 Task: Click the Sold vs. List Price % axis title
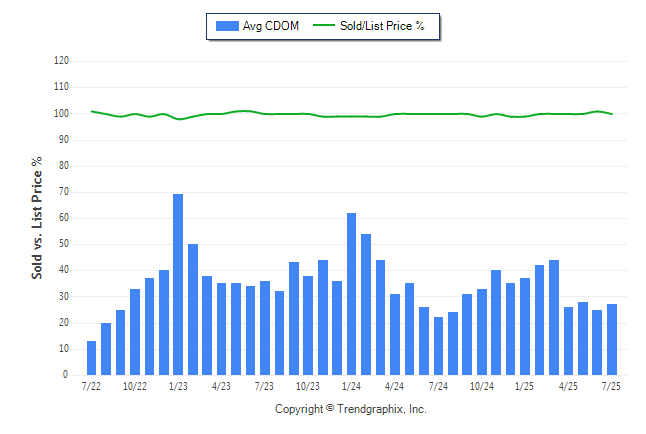click(37, 218)
